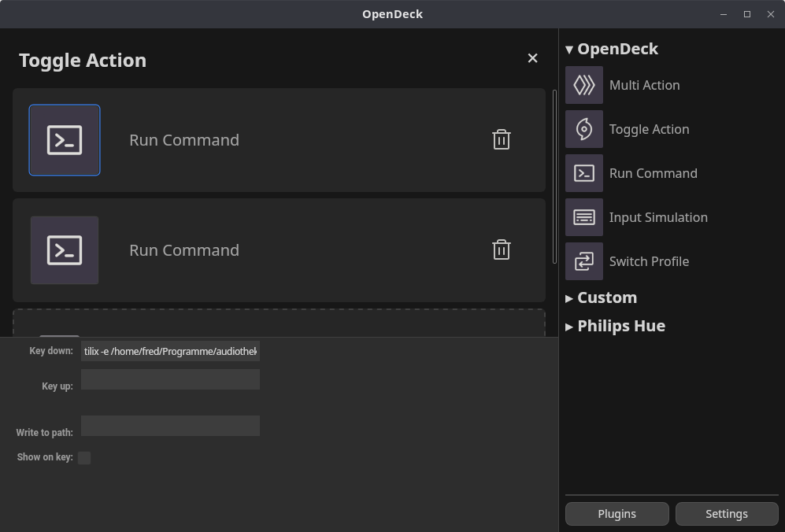Delete the second Run Command action
The image size is (785, 532).
point(502,249)
